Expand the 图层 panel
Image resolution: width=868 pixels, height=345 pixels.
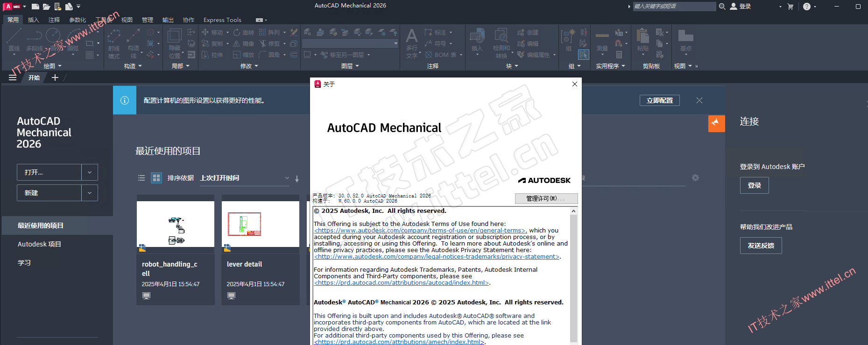point(350,66)
